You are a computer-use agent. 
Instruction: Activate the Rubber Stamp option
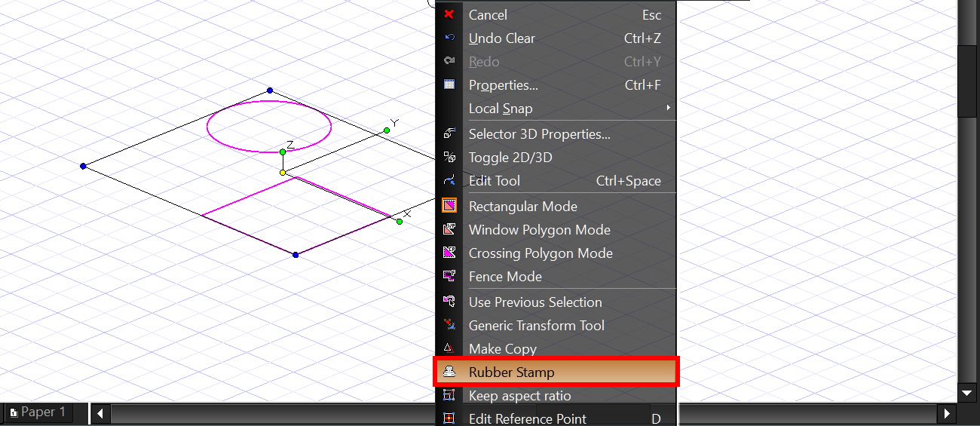(556, 372)
